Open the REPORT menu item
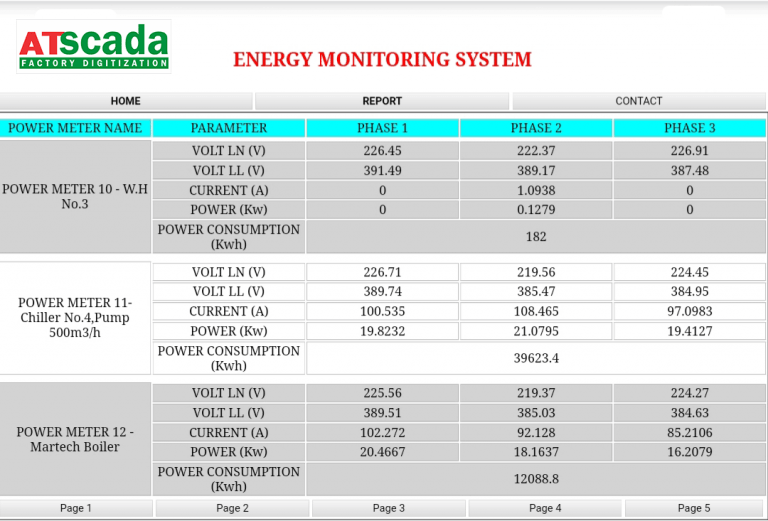768x521 pixels. click(x=382, y=101)
